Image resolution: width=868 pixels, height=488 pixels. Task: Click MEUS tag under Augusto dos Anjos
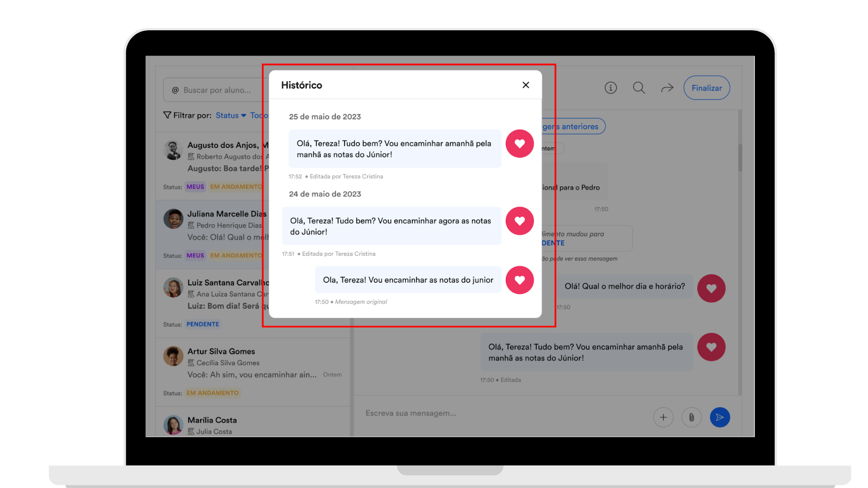click(x=195, y=187)
